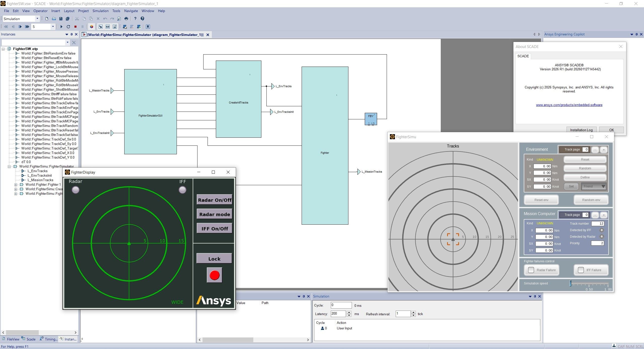Toggle the IFF indicator lamp in FighterDisplay
The width and height of the screenshot is (644, 349).
[x=182, y=190]
